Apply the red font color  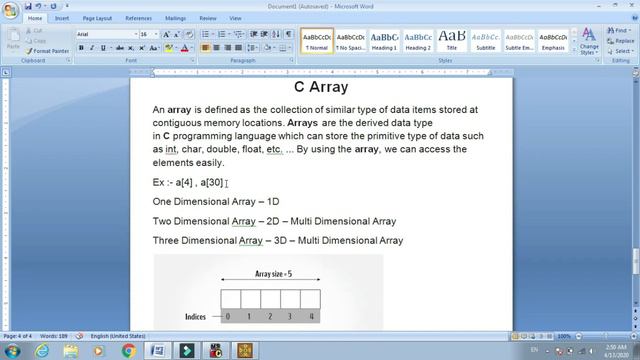(x=184, y=48)
